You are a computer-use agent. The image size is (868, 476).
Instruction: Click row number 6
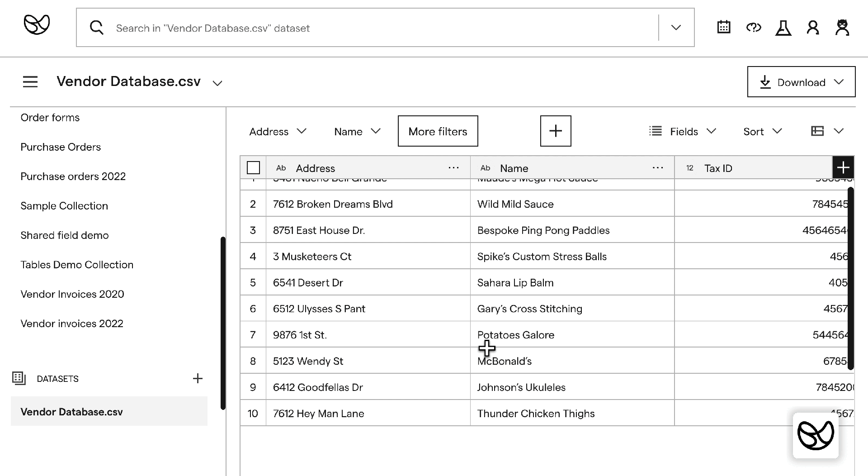coord(253,309)
